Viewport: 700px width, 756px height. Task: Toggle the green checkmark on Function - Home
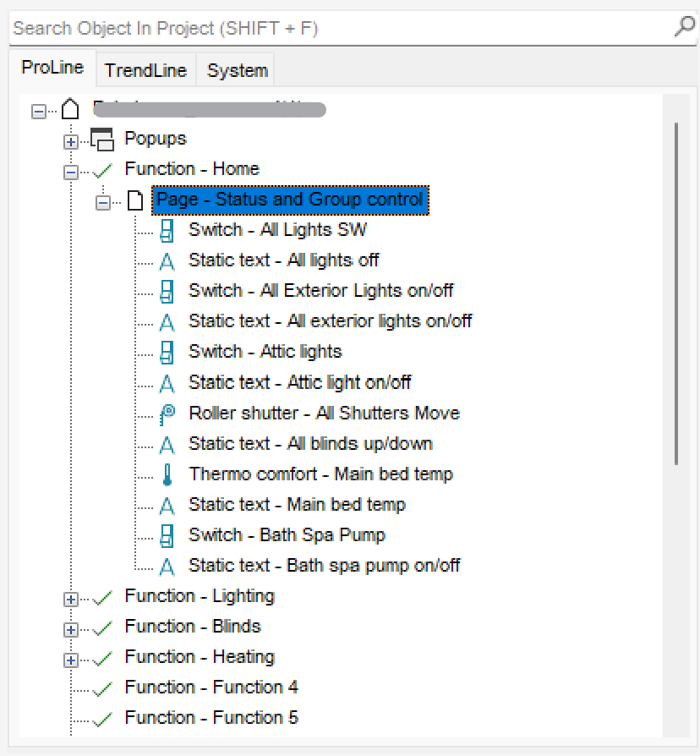tap(103, 170)
